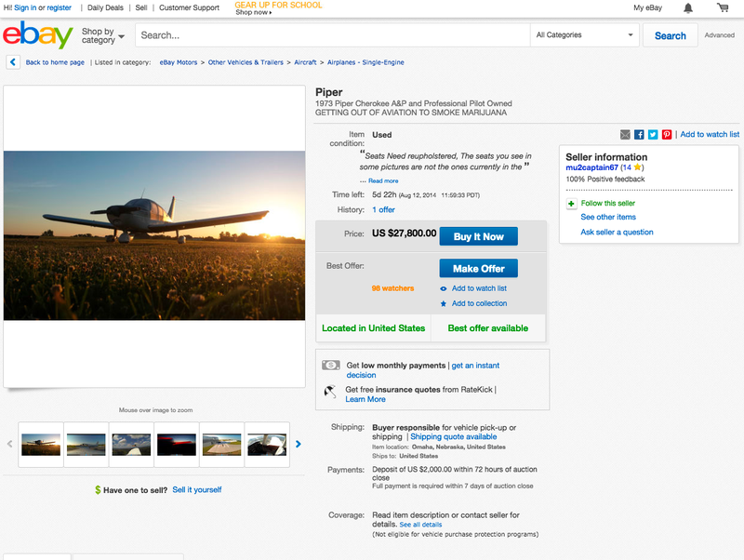Click the green dollar sign icon
The height and width of the screenshot is (560, 744).
(98, 489)
